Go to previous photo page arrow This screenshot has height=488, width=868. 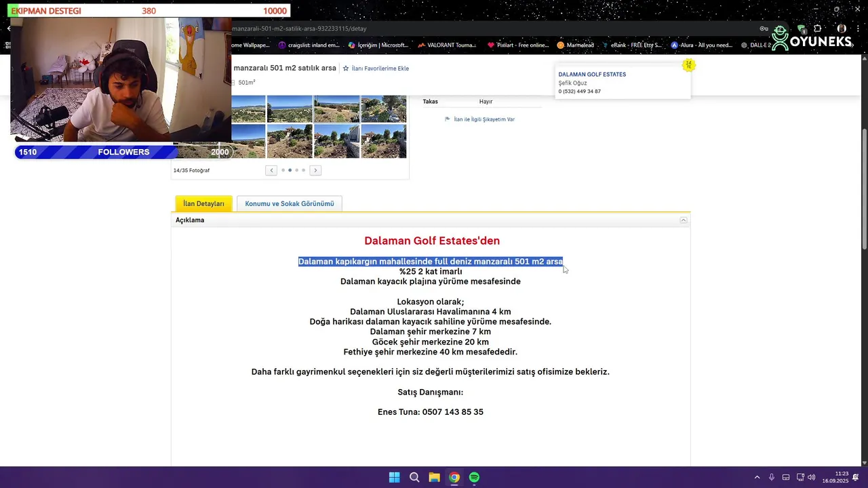[271, 170]
